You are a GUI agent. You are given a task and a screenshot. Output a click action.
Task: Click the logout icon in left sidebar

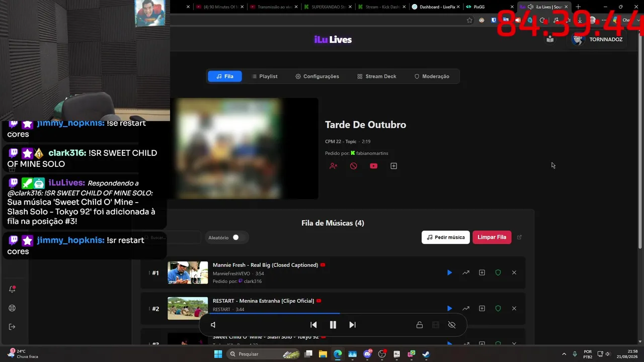click(13, 327)
